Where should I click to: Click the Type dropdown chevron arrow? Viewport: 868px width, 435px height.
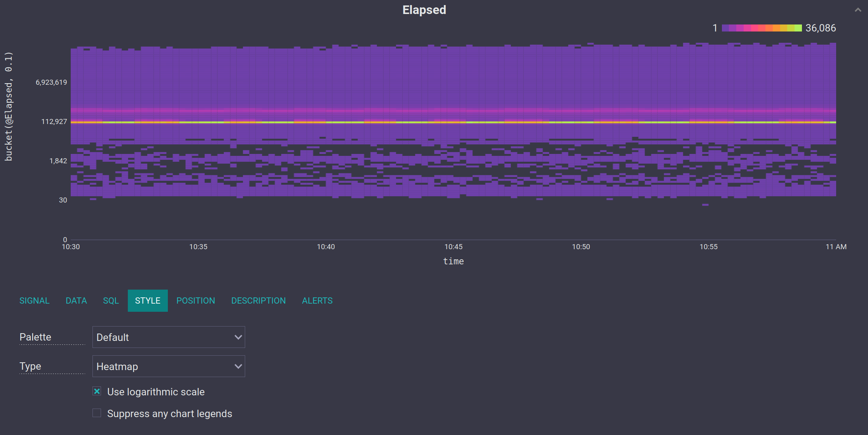click(x=238, y=366)
